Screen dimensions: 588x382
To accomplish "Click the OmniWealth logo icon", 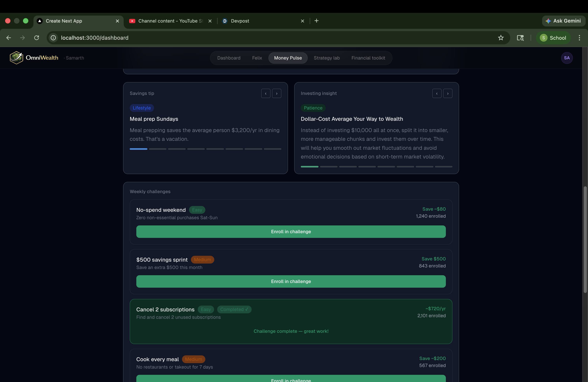I will pyautogui.click(x=16, y=58).
